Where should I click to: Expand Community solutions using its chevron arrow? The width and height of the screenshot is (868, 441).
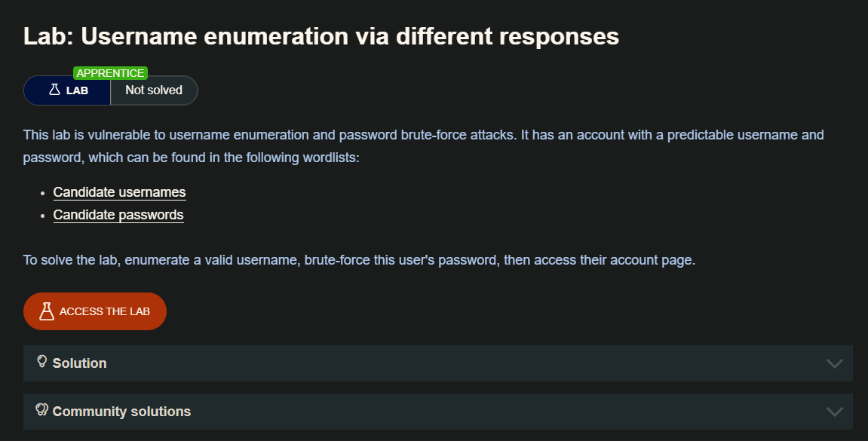click(834, 412)
